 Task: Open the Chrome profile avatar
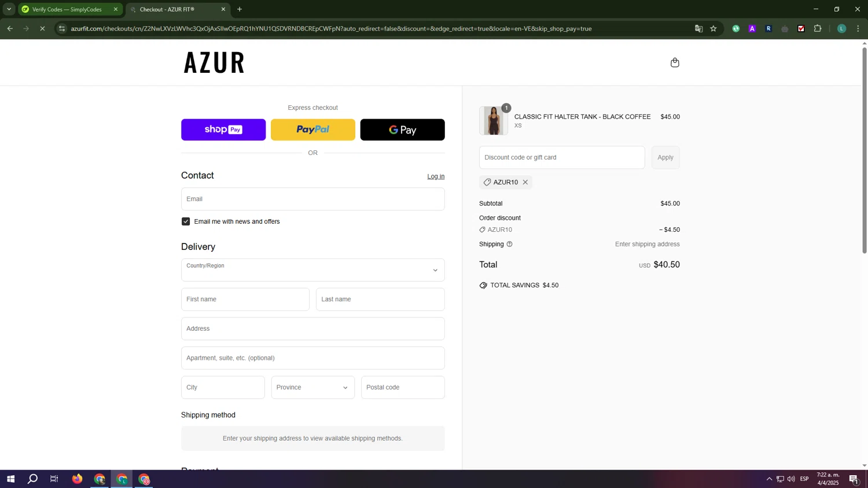[x=842, y=28]
